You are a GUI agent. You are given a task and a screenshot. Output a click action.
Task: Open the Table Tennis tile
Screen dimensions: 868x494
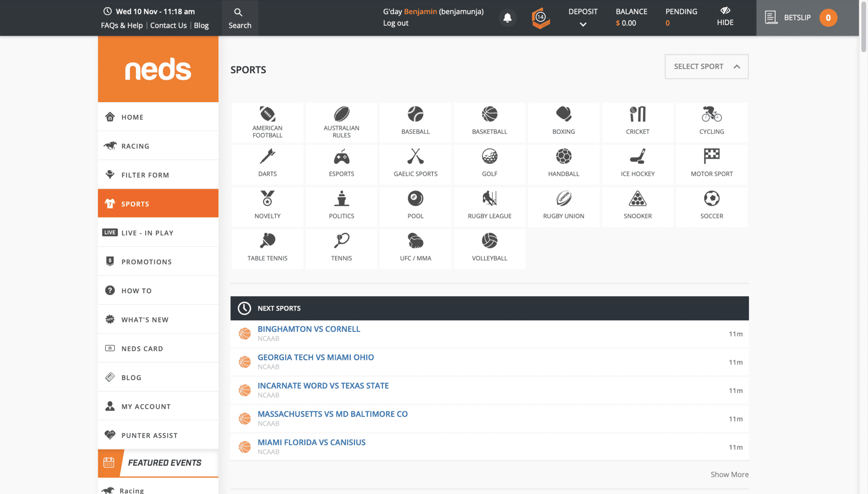coord(267,249)
